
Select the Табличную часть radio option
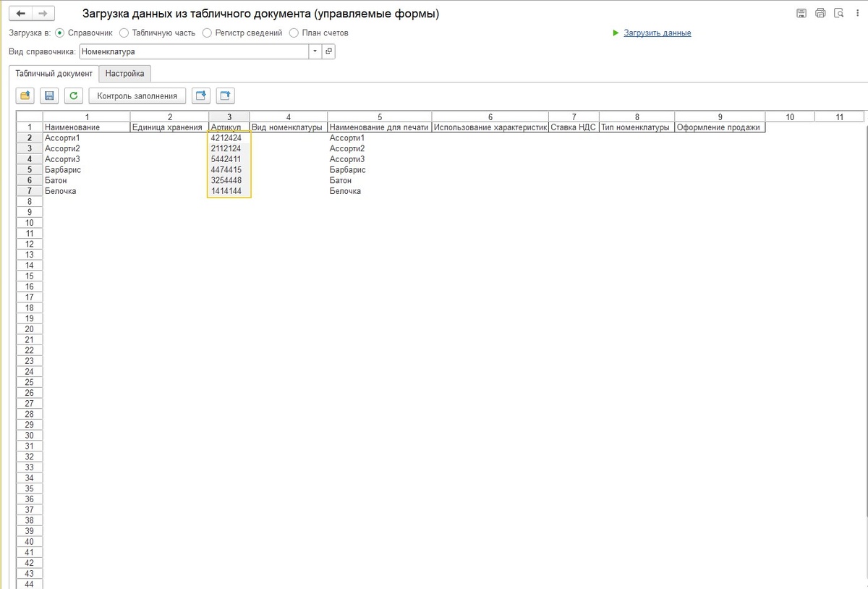124,33
